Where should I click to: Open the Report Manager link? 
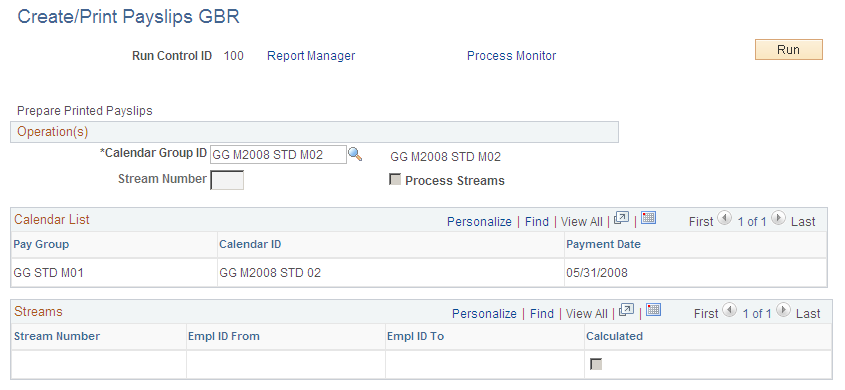click(311, 55)
